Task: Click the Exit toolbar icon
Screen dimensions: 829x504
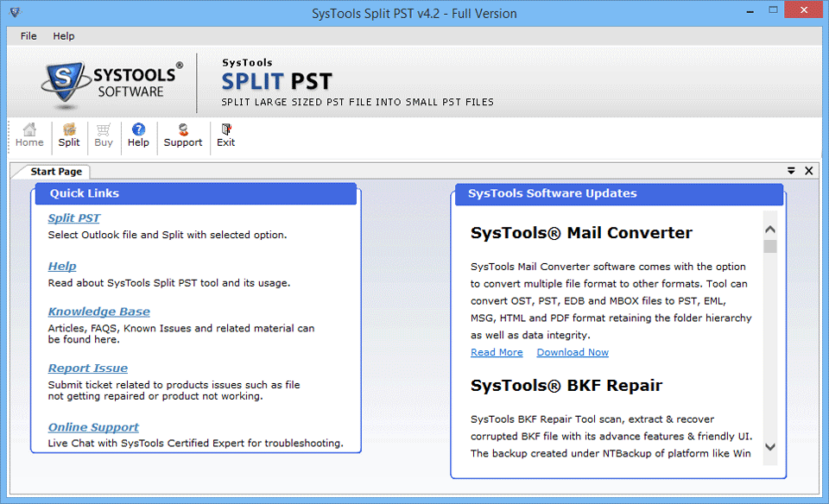Action: click(x=225, y=135)
